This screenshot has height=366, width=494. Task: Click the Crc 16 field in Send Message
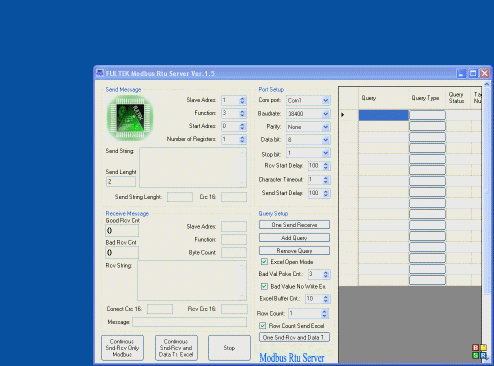234,197
